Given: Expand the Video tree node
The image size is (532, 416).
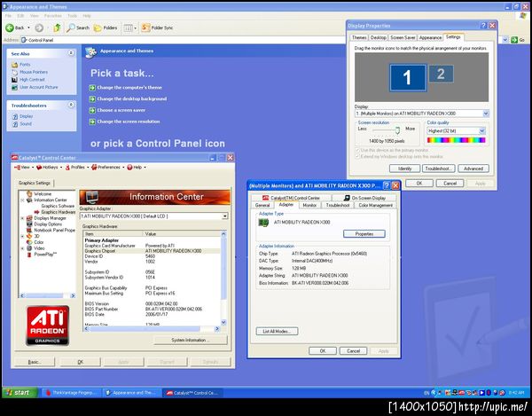Looking at the screenshot, I should pyautogui.click(x=23, y=248).
